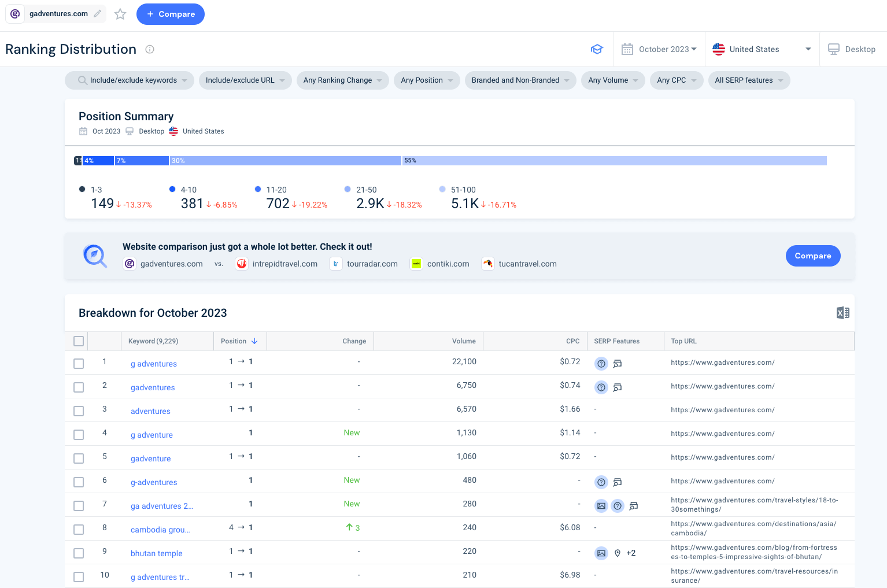Viewport: 887px width, 588px height.
Task: Open Branded and Non-Branded filter
Action: (x=520, y=80)
